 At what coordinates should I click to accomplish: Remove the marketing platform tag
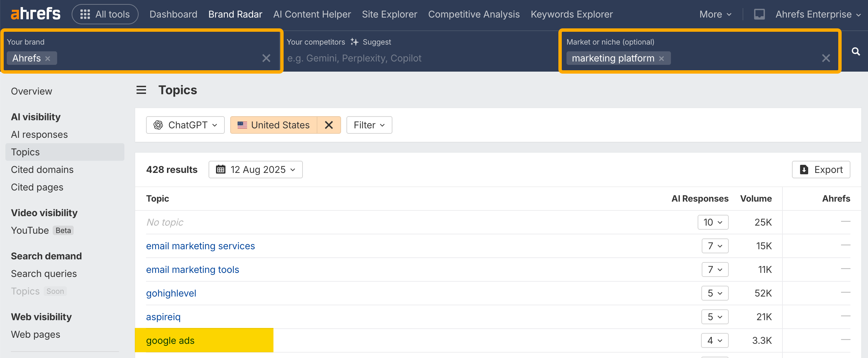(x=661, y=58)
